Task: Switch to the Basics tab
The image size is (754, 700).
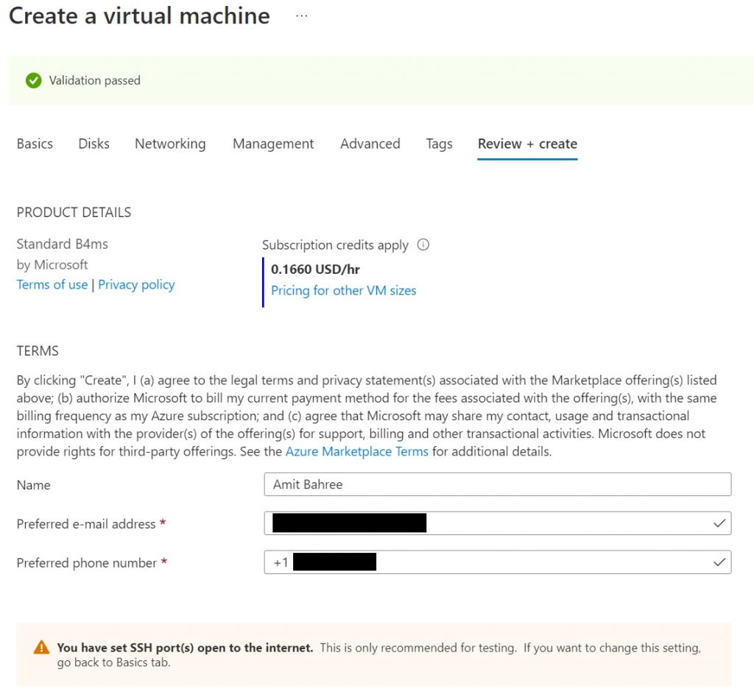Action: pyautogui.click(x=35, y=144)
